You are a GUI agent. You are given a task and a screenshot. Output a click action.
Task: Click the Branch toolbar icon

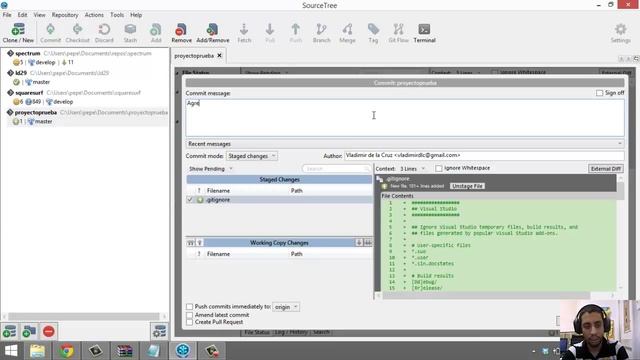pyautogui.click(x=322, y=33)
